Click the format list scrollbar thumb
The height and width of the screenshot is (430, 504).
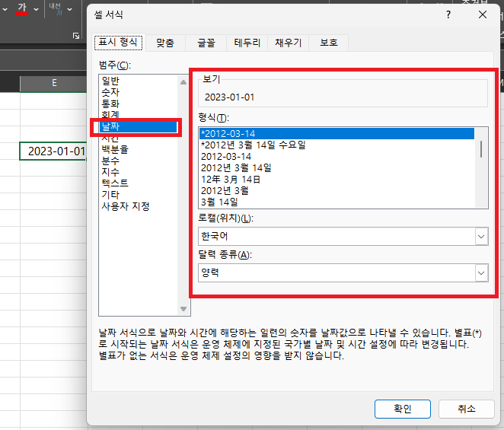tap(481, 149)
